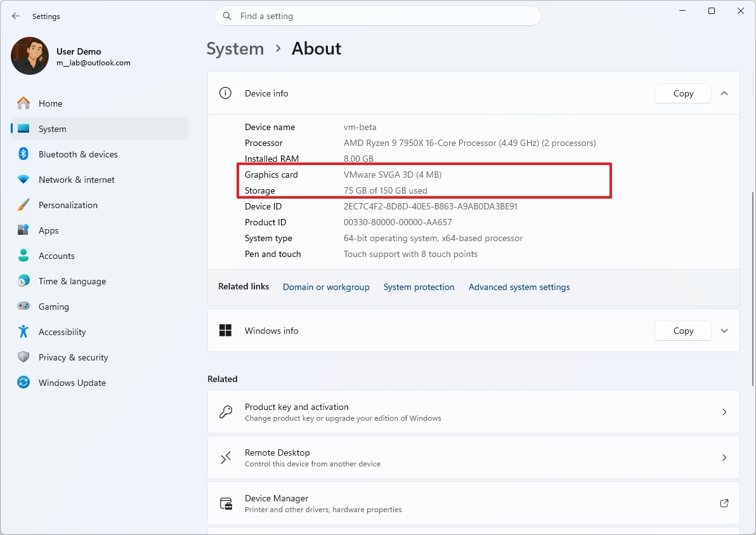Open Windows Update from the sidebar
This screenshot has width=756, height=535.
72,382
